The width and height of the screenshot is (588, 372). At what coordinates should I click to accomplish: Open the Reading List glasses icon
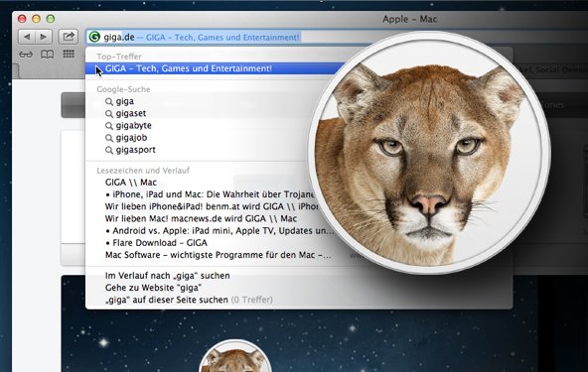click(26, 55)
